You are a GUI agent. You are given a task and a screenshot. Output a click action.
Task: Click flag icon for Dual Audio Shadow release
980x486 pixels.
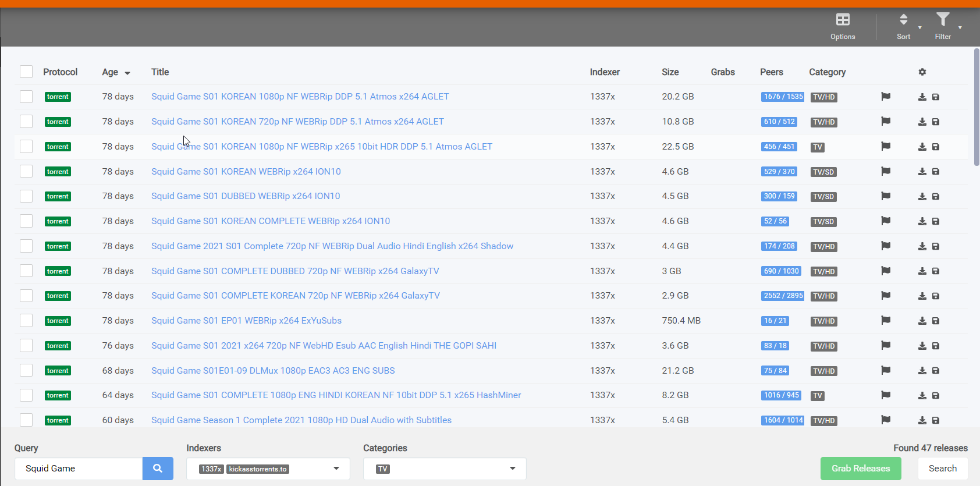click(886, 246)
